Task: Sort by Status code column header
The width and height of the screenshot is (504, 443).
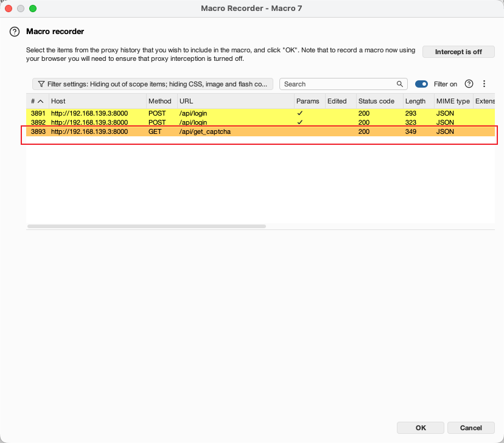Action: (x=380, y=101)
